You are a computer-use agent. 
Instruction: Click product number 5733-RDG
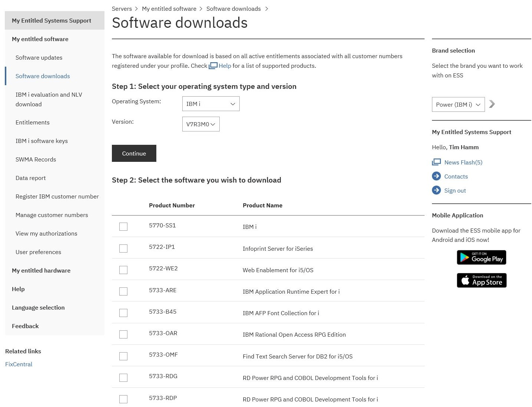click(x=163, y=376)
